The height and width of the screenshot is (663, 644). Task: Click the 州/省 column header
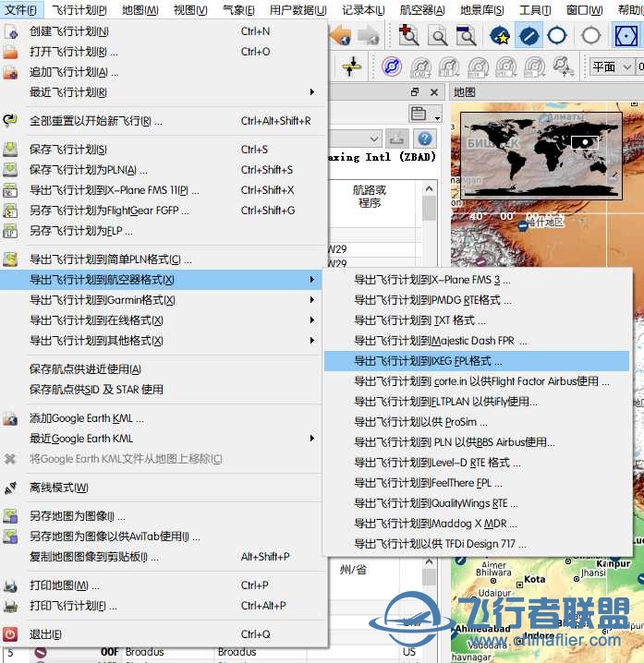pos(353,570)
